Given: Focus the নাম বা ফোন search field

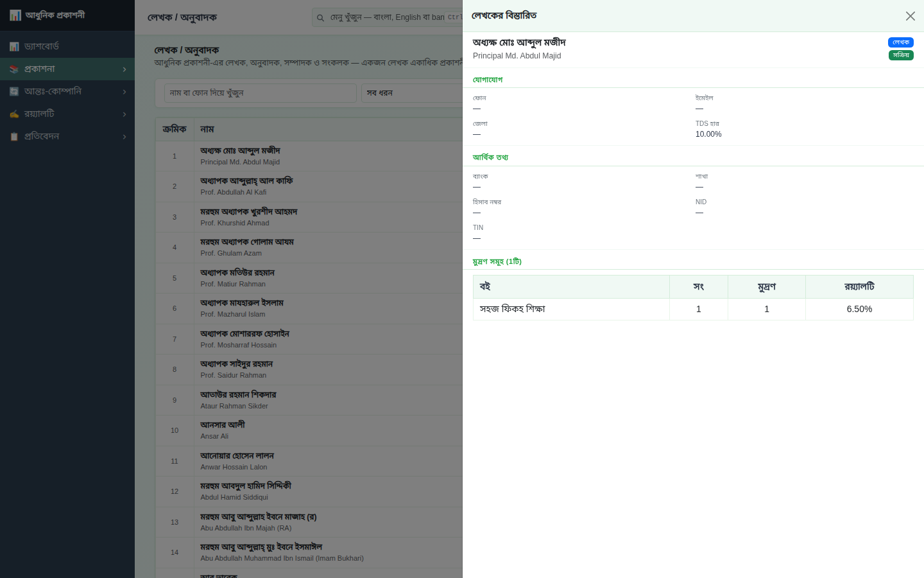Looking at the screenshot, I should (x=261, y=93).
